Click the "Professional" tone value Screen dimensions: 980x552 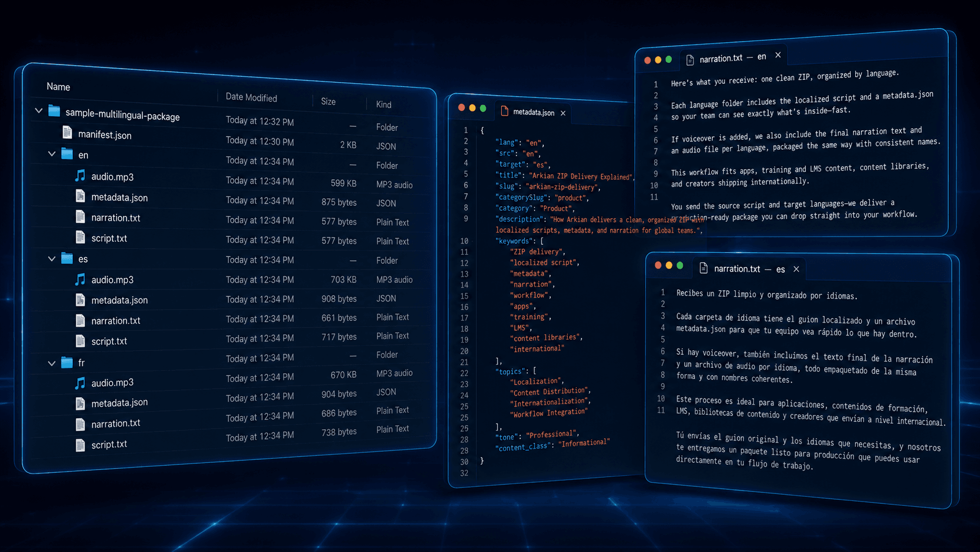coord(551,435)
